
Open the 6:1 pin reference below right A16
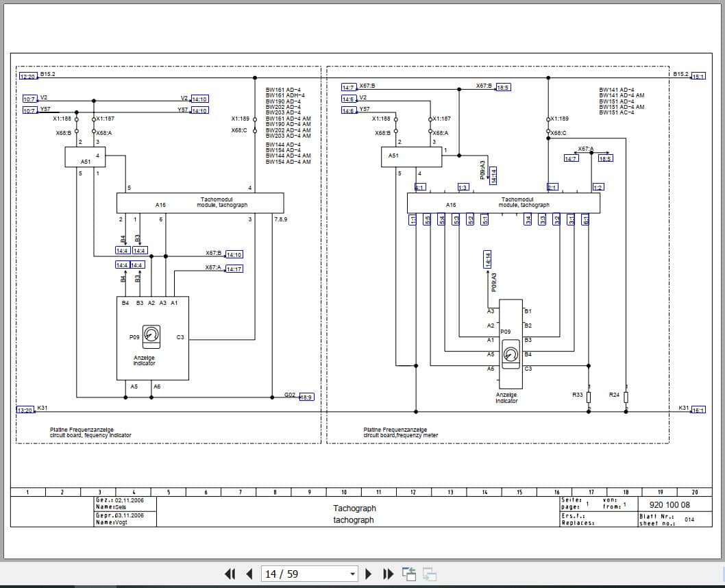click(585, 219)
